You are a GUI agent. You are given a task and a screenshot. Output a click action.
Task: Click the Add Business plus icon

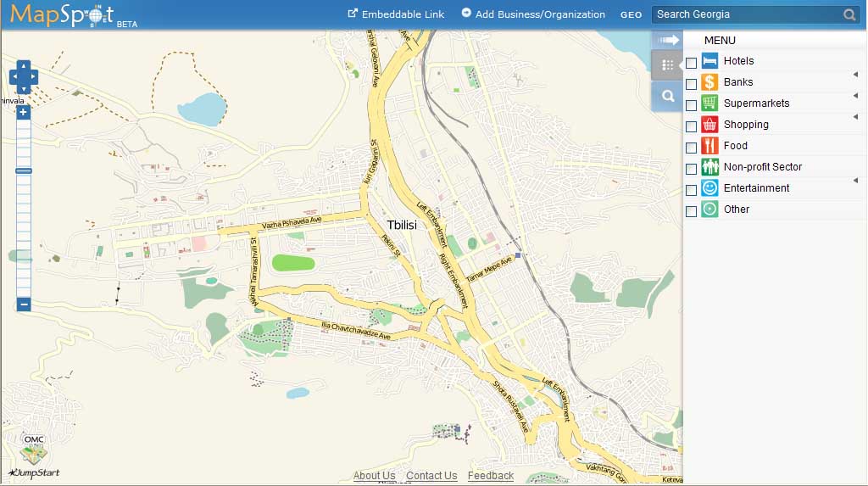pos(466,13)
